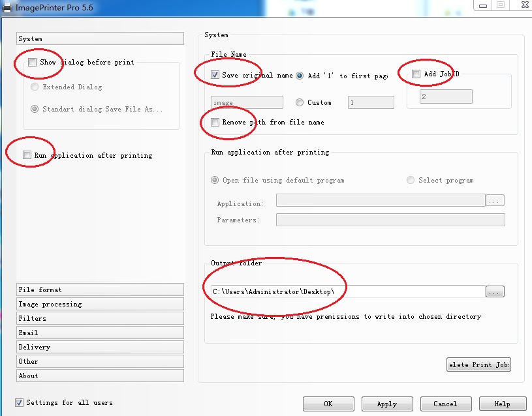Viewport: 532px width, 416px height.
Task: Open the Delivery section
Action: (100, 347)
